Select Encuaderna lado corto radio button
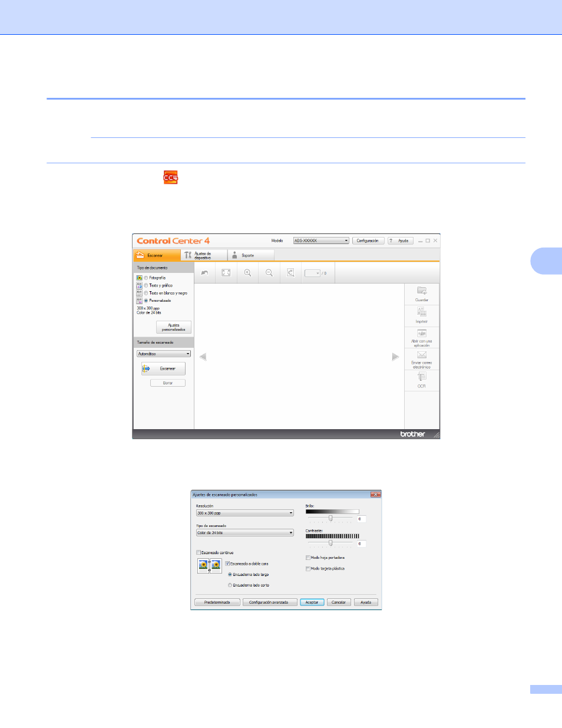The image size is (562, 728). click(x=230, y=585)
